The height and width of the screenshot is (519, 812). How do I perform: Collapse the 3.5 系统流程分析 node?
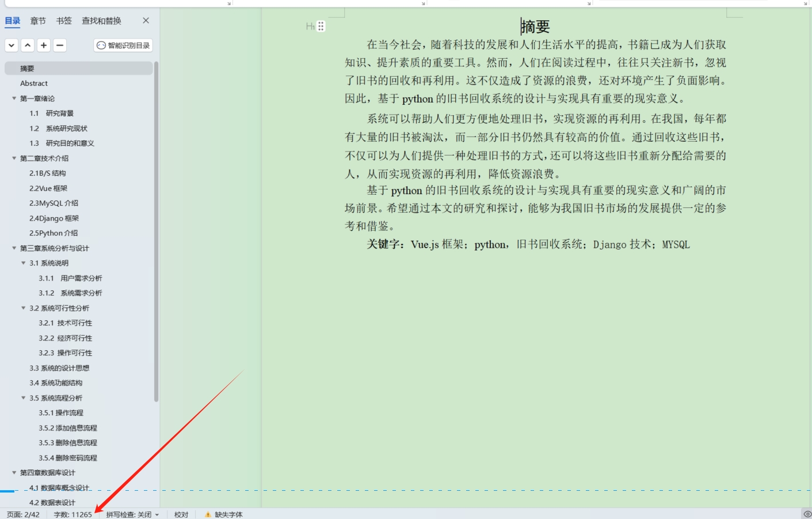(24, 398)
